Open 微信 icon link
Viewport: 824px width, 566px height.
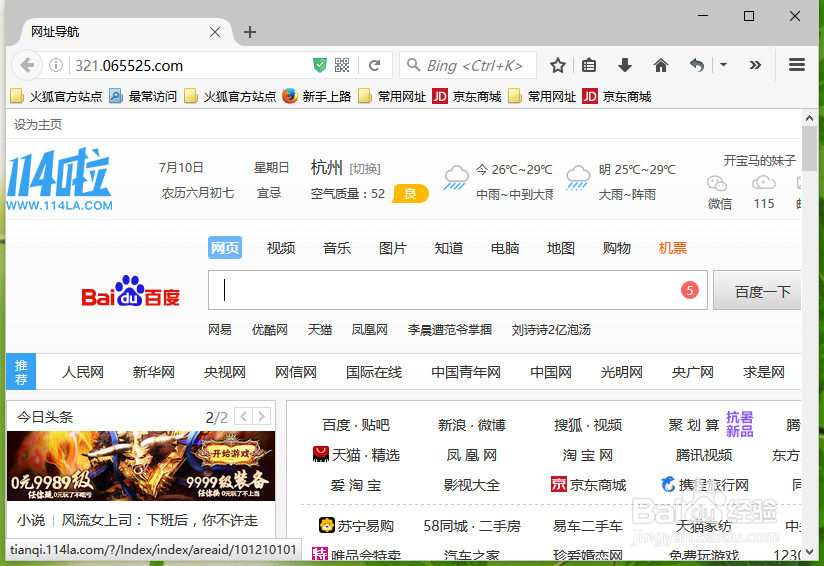[x=719, y=193]
